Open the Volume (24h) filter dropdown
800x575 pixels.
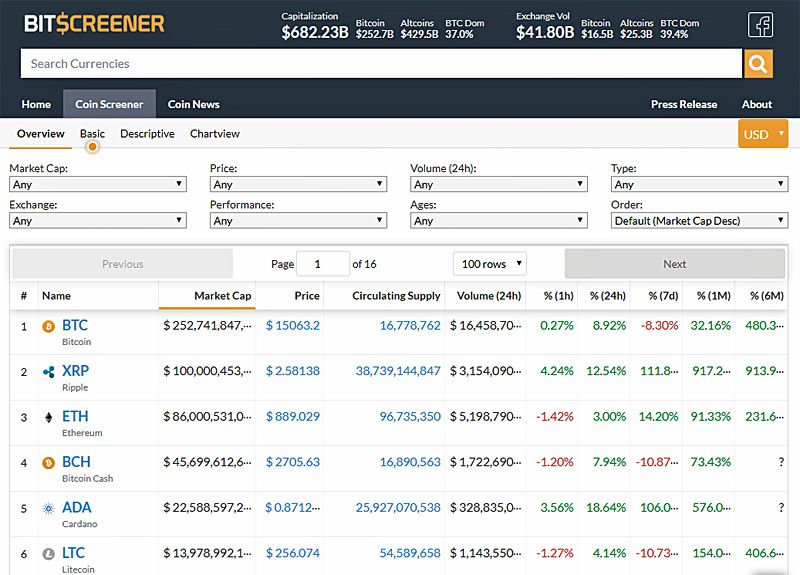tap(499, 184)
